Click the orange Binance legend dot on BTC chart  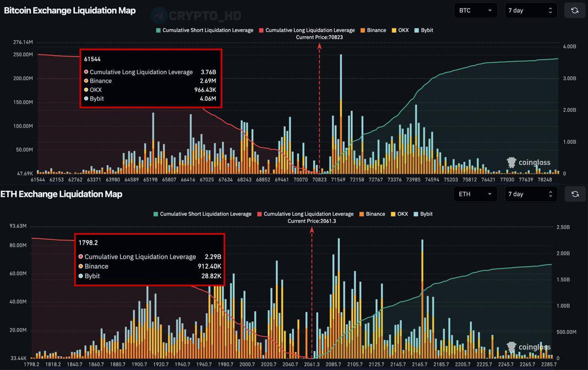coord(362,30)
